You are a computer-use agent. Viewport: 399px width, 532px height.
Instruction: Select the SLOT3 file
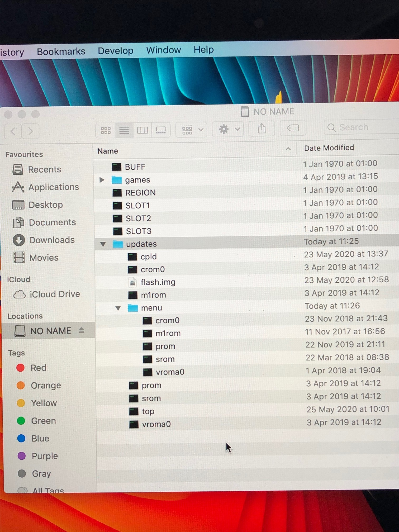pyautogui.click(x=247, y=230)
